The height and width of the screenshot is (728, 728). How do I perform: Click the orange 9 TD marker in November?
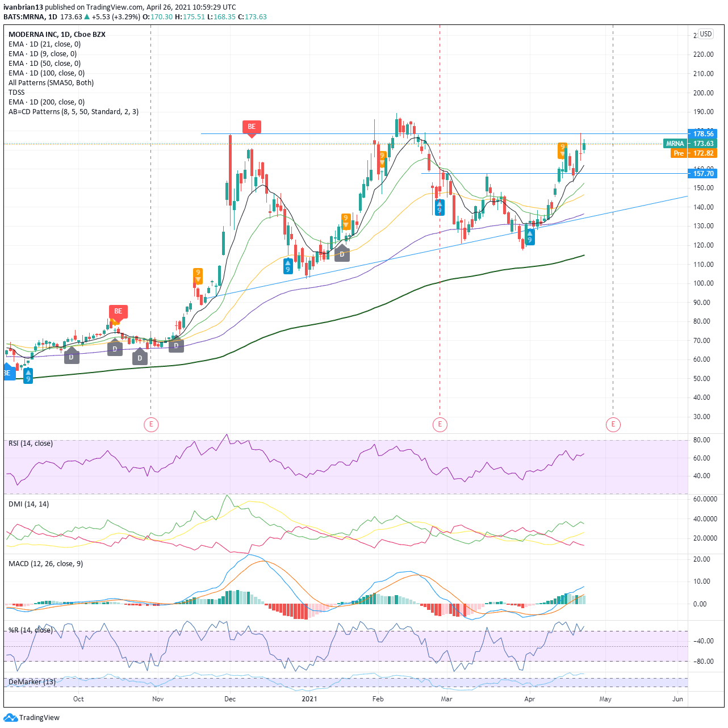pos(198,276)
